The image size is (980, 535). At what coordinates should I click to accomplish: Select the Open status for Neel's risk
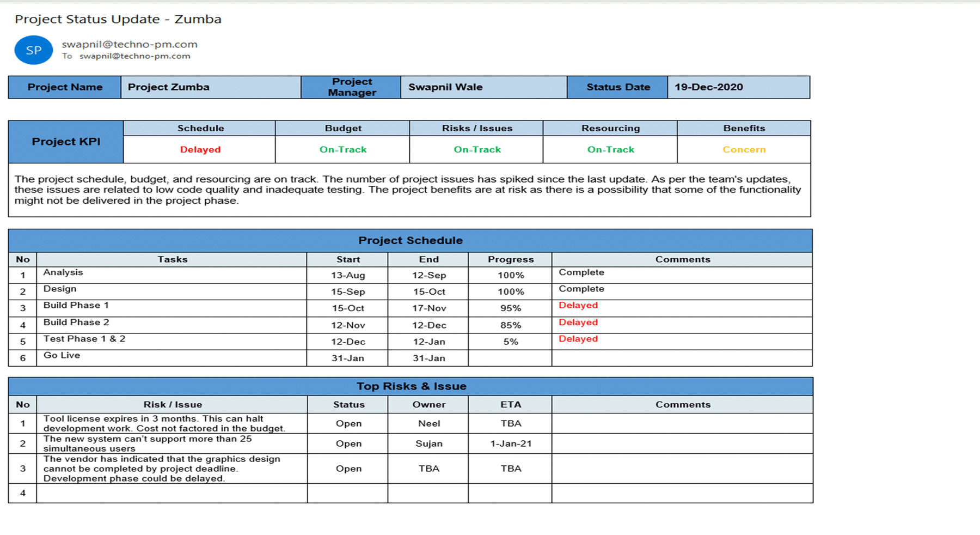pos(348,423)
